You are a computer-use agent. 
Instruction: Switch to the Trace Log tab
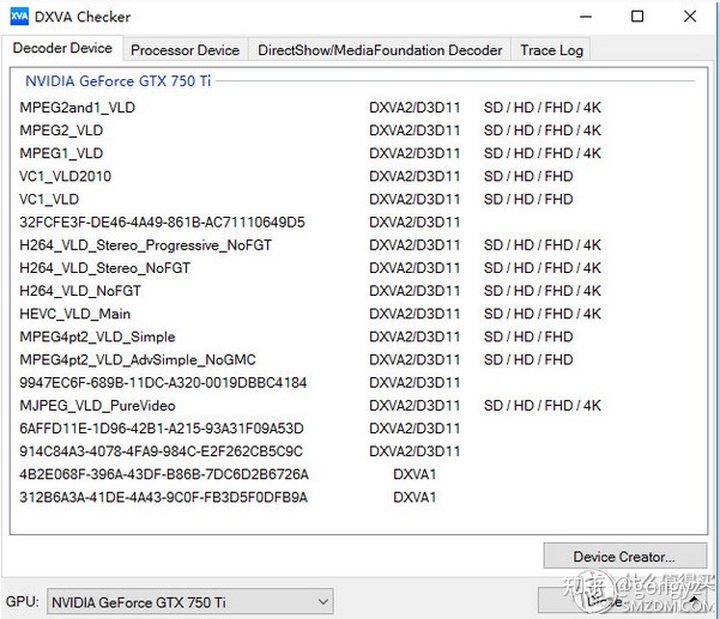tap(551, 50)
